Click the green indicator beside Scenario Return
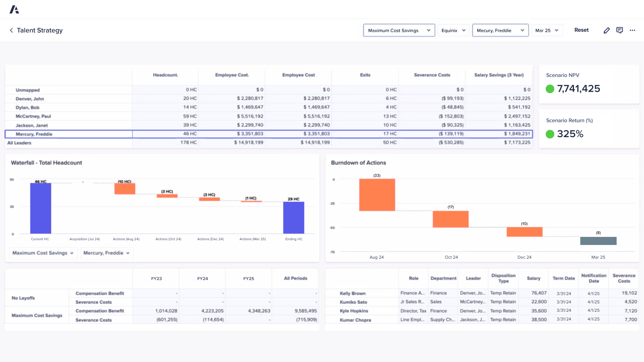The height and width of the screenshot is (362, 644). click(550, 134)
